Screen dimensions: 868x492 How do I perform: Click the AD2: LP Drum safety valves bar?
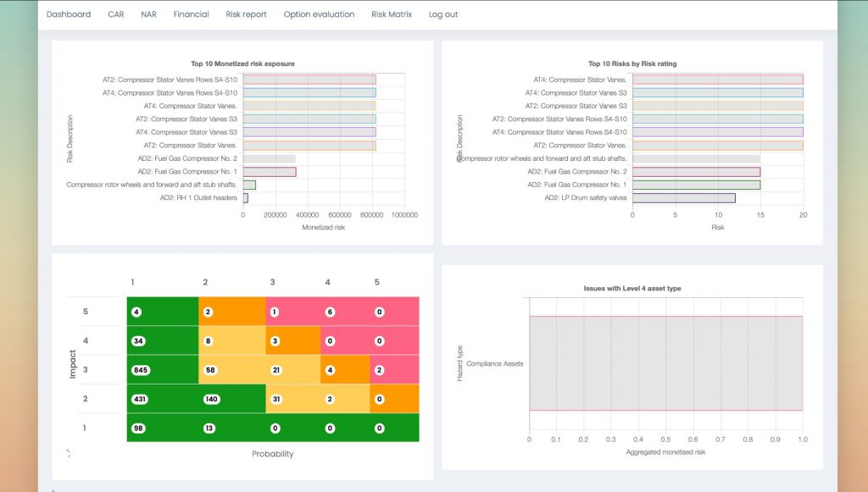684,198
